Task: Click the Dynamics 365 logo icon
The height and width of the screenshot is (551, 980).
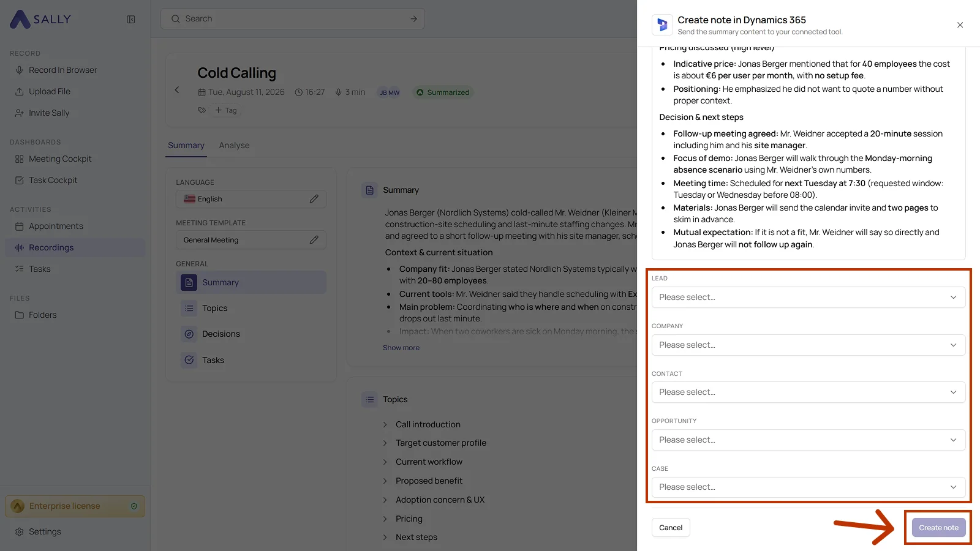Action: 662,24
